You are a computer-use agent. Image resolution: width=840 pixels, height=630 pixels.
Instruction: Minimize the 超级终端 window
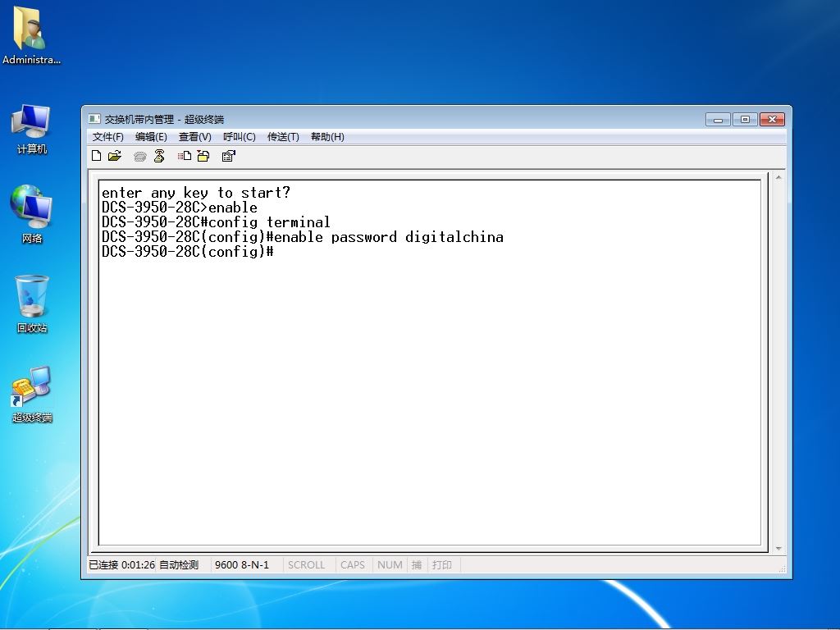point(718,119)
